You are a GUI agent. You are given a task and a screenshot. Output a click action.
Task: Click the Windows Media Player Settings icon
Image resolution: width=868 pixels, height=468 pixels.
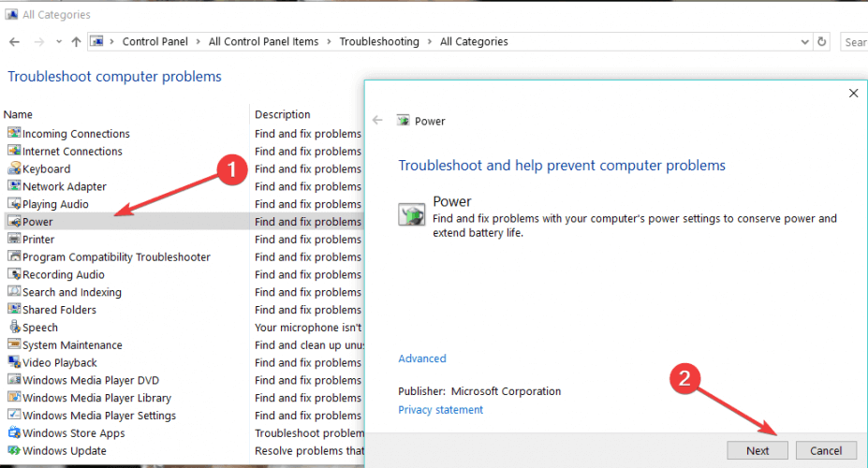(x=14, y=415)
